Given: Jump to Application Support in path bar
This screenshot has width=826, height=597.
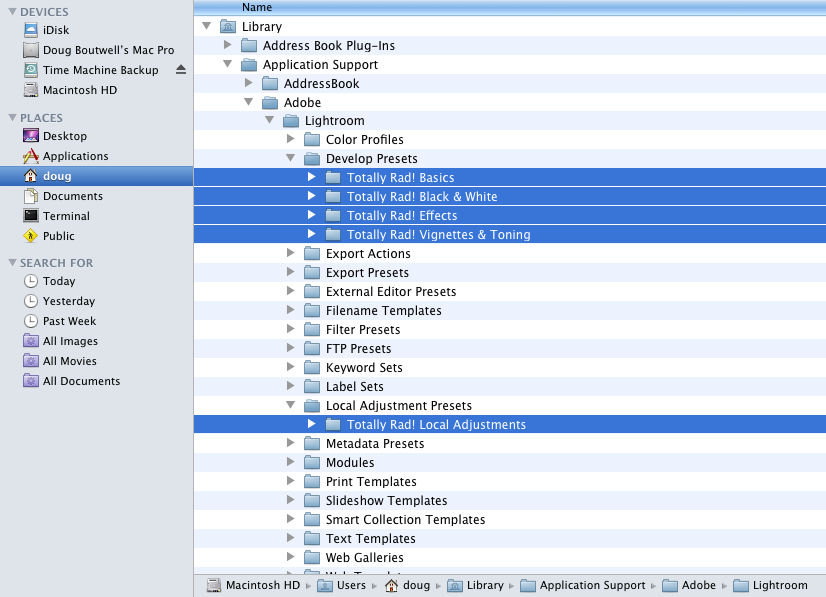Looking at the screenshot, I should [x=592, y=586].
